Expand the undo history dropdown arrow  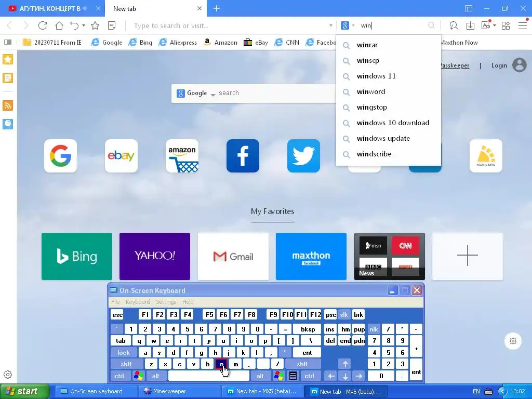tap(84, 25)
